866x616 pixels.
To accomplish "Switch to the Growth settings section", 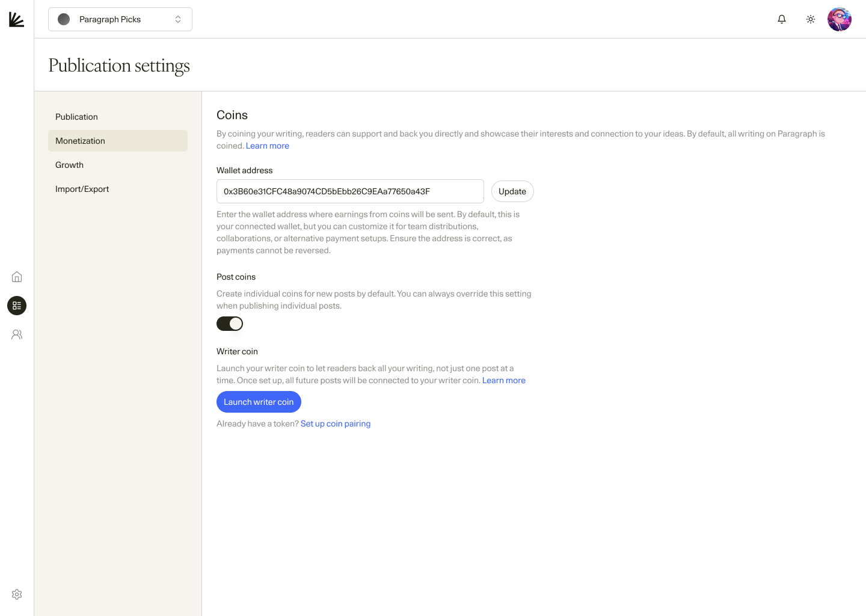I will click(69, 164).
